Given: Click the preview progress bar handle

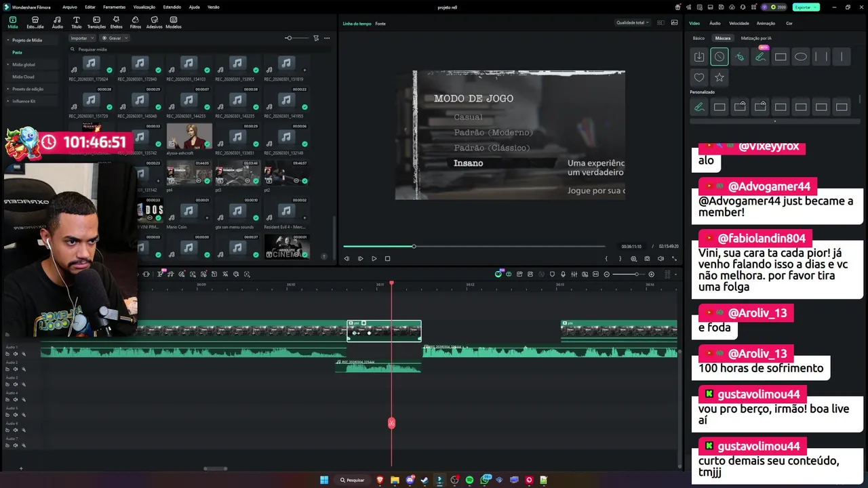Looking at the screenshot, I should [x=414, y=246].
